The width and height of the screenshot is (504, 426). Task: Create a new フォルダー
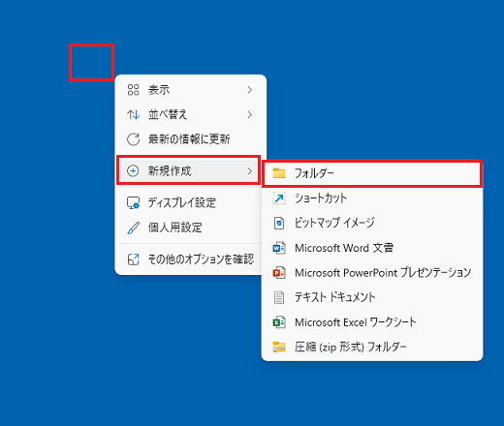point(372,173)
